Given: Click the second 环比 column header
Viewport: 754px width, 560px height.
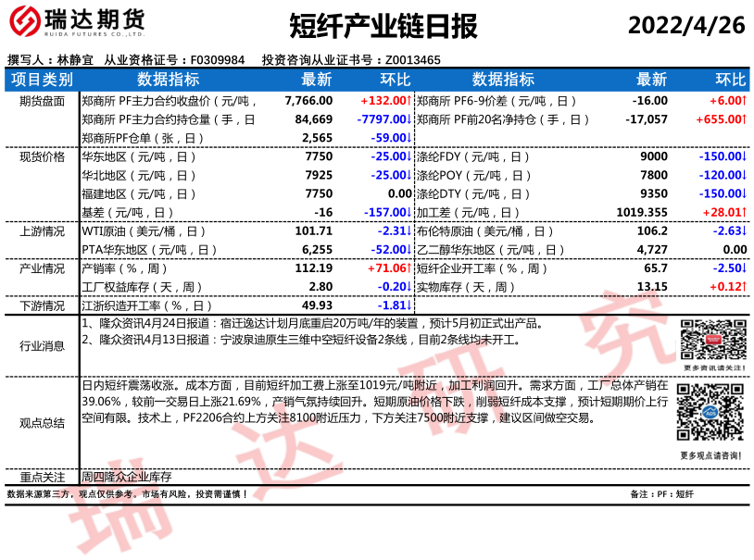Looking at the screenshot, I should pyautogui.click(x=731, y=80).
